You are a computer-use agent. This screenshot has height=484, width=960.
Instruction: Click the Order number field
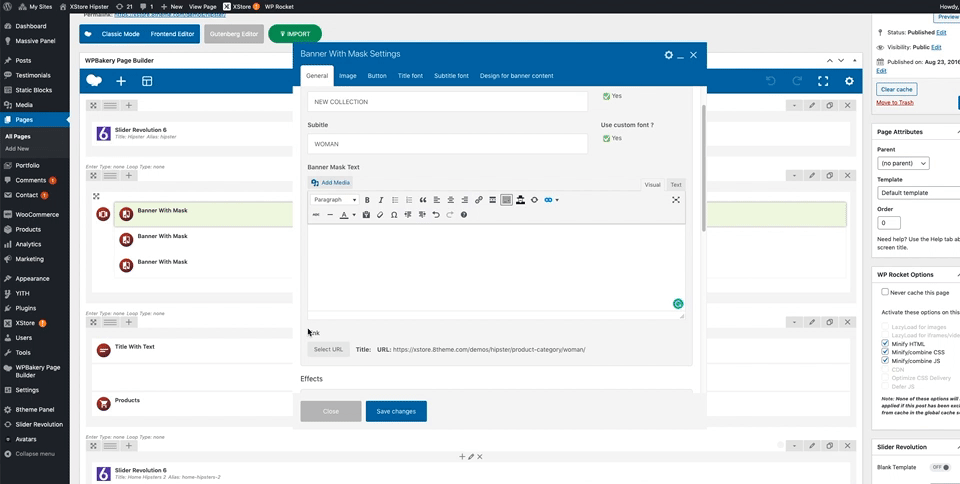click(890, 223)
